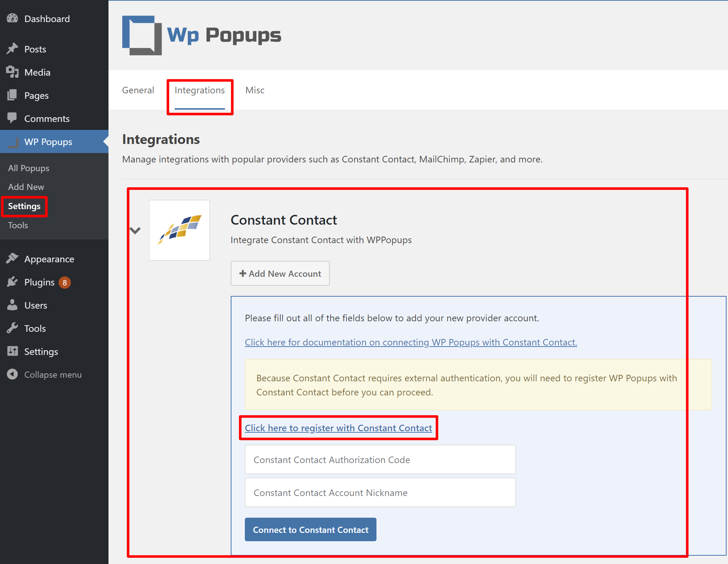Click 'Connect to Constant Contact'
Image resolution: width=728 pixels, height=564 pixels.
pos(310,530)
